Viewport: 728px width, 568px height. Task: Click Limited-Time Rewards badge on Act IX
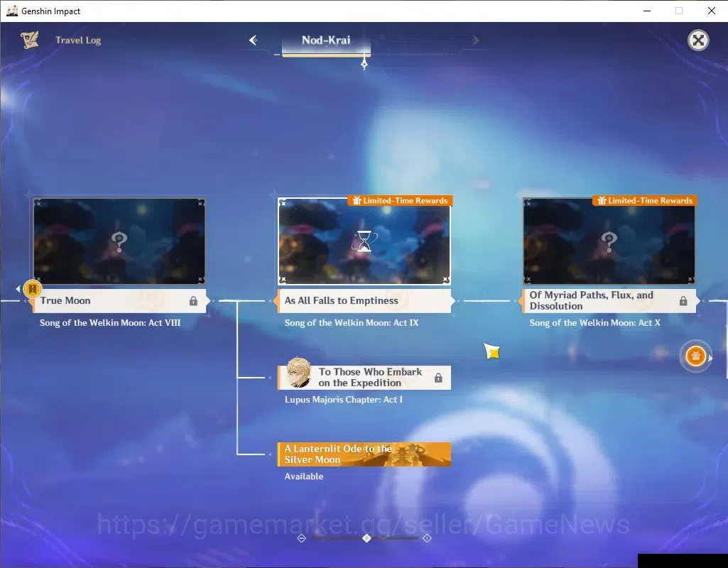[x=400, y=200]
